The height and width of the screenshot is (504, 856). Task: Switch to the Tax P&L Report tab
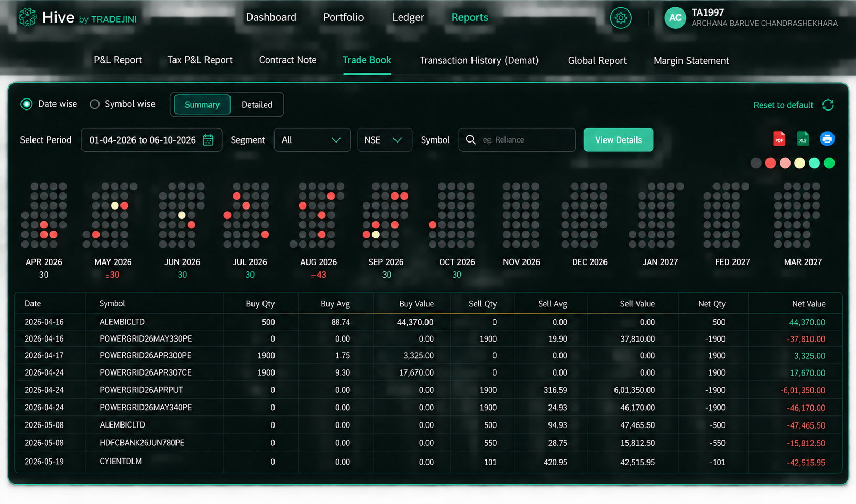[200, 60]
